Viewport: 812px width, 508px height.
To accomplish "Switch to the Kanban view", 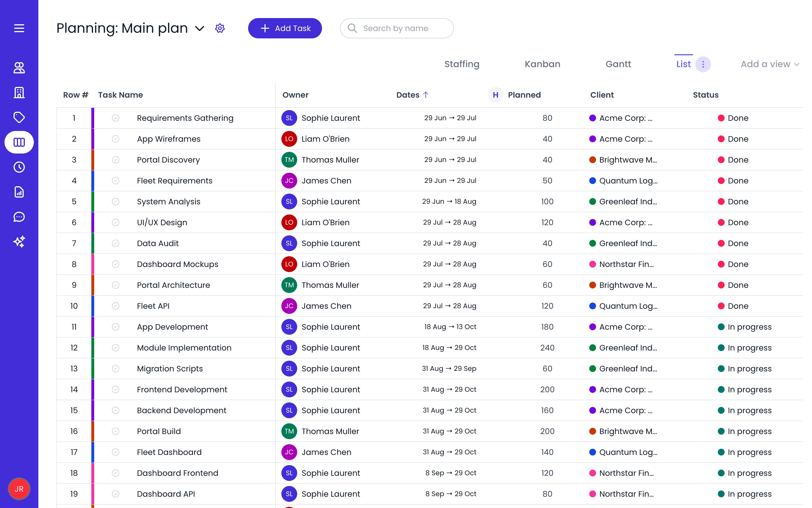I will 542,64.
